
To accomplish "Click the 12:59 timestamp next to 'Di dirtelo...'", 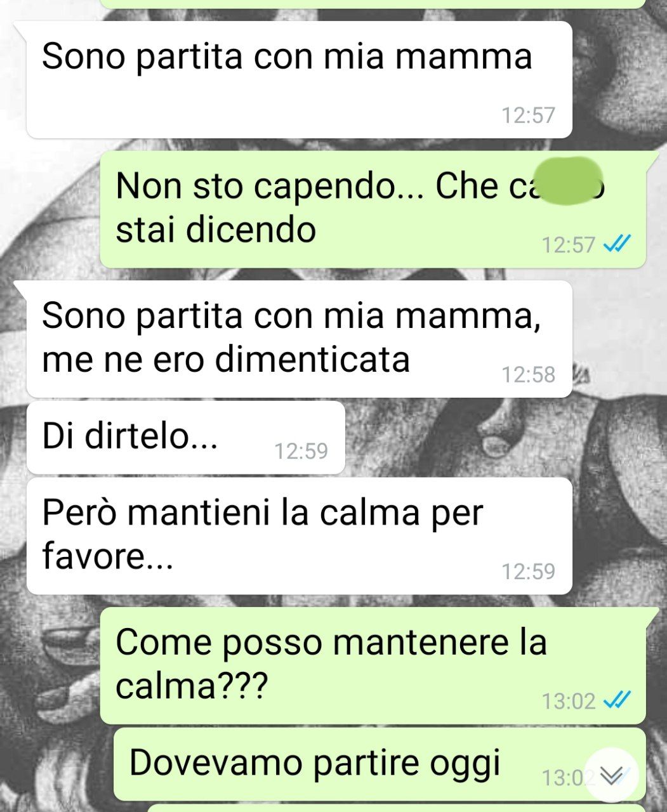I will (301, 451).
